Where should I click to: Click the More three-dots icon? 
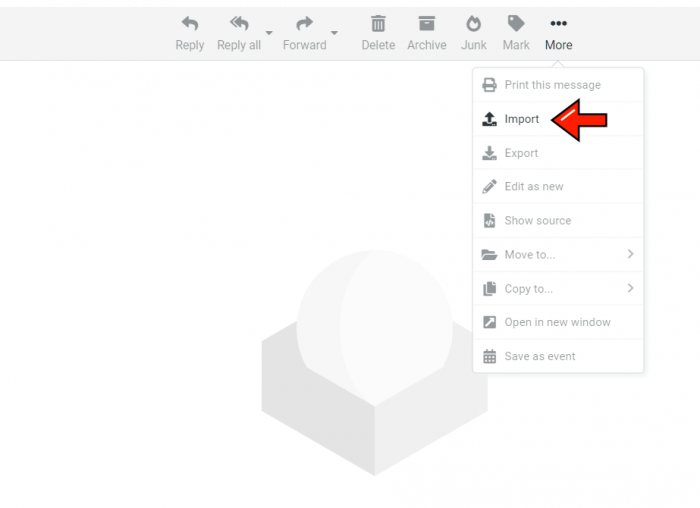point(558,23)
